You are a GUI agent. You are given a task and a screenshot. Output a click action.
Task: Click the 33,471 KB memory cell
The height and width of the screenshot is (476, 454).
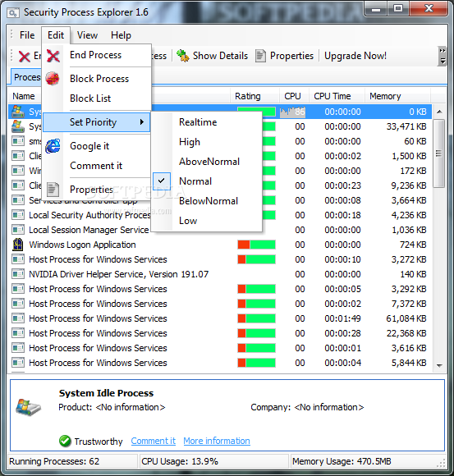[x=406, y=126]
